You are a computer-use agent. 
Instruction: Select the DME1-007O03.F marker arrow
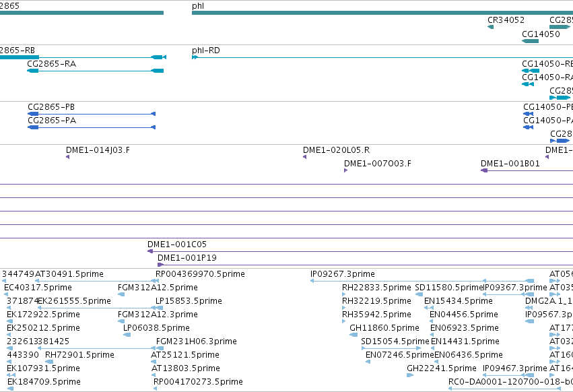345,170
